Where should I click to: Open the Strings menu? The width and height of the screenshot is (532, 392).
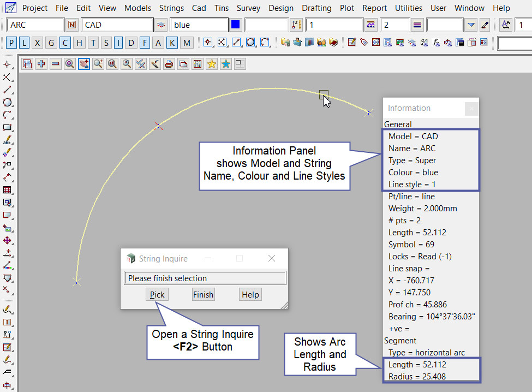point(172,8)
